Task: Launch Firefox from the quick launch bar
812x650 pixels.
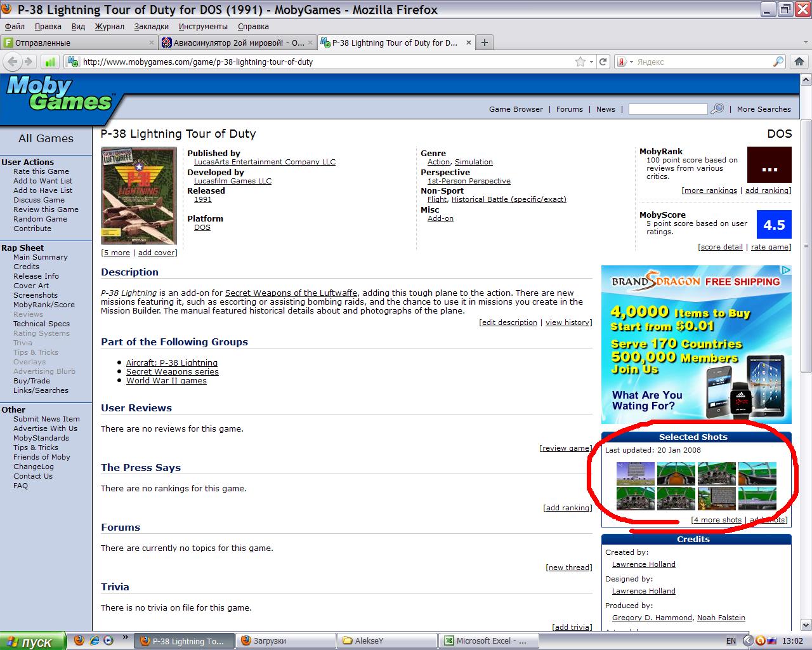Action: (x=79, y=640)
